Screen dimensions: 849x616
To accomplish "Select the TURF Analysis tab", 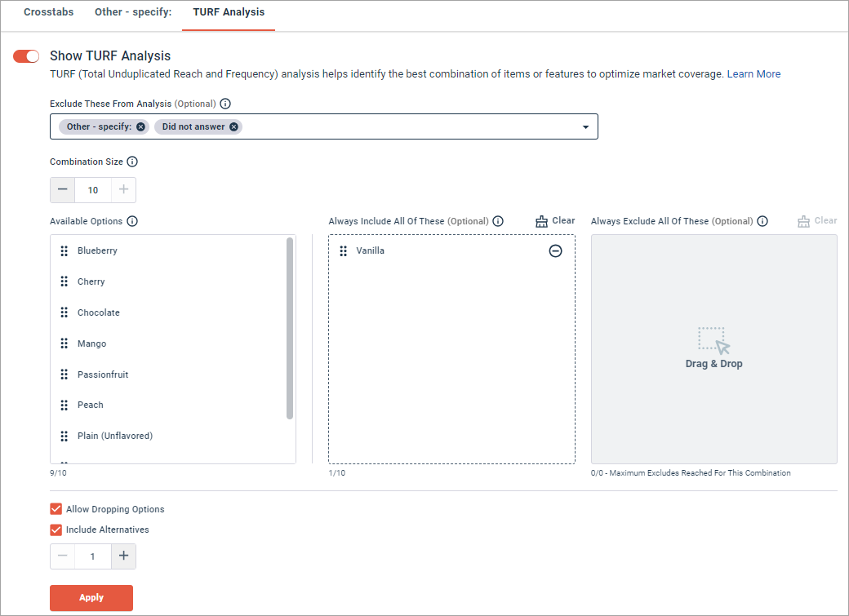I will point(229,12).
